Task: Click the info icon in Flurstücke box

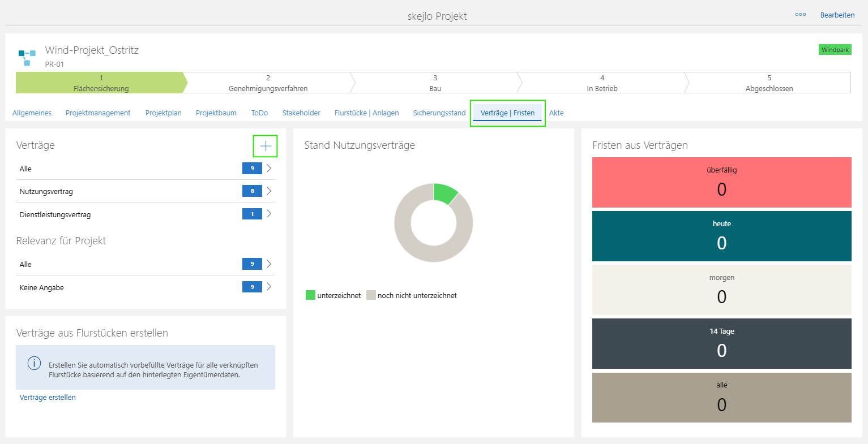Action: (x=34, y=363)
